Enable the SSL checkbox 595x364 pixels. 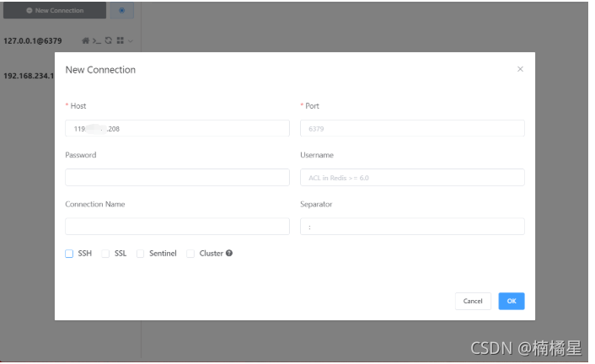pos(105,254)
